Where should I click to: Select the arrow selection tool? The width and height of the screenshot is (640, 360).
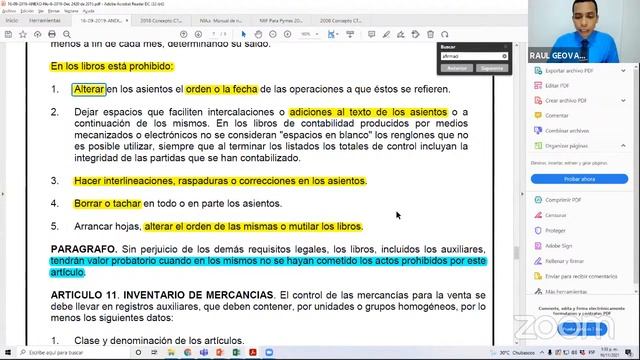click(x=244, y=35)
